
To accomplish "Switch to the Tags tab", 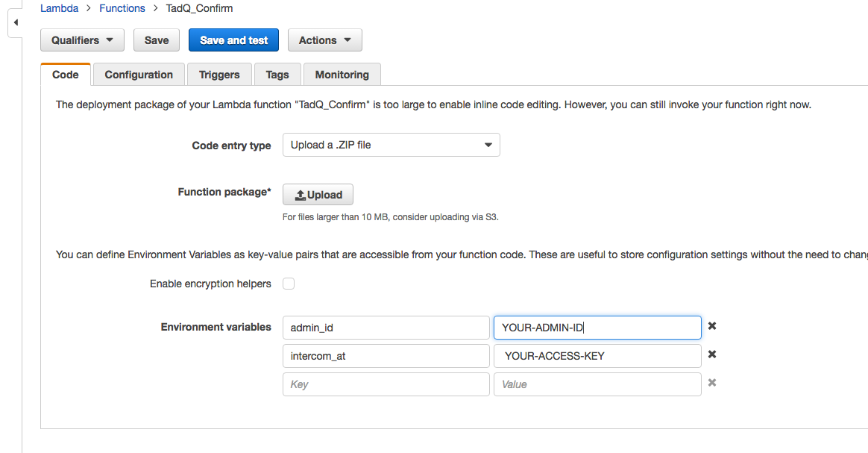I will pos(277,74).
